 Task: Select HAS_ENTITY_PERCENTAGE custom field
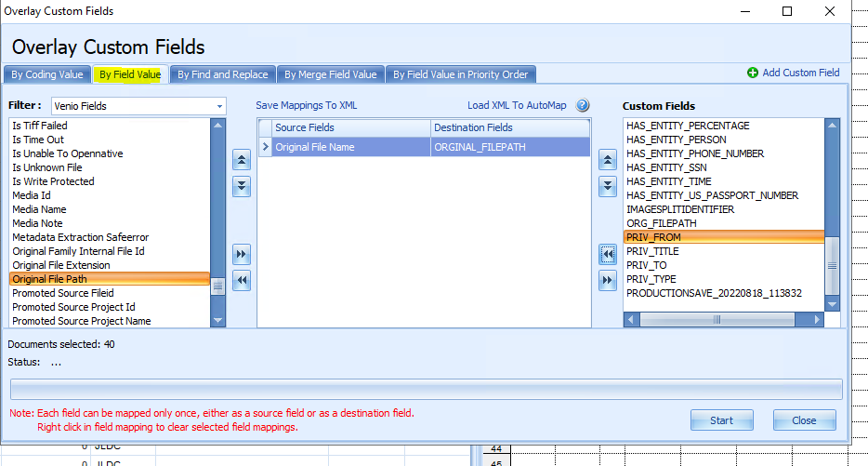tap(724, 126)
